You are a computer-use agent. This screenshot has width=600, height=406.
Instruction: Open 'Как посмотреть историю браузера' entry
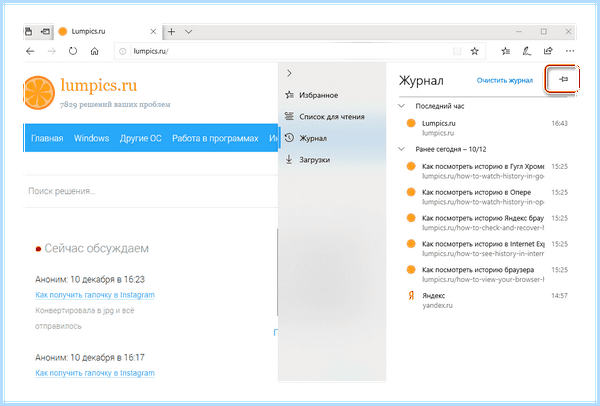pos(487,274)
